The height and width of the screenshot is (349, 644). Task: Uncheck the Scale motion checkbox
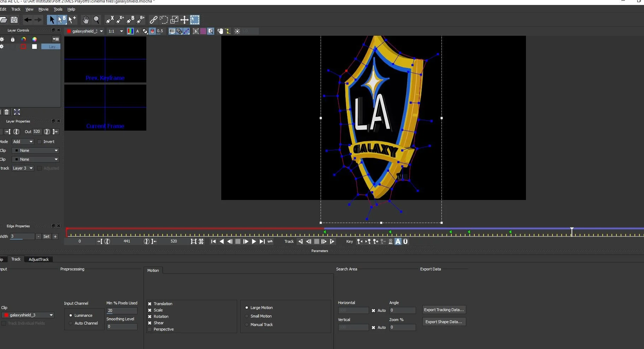point(150,310)
